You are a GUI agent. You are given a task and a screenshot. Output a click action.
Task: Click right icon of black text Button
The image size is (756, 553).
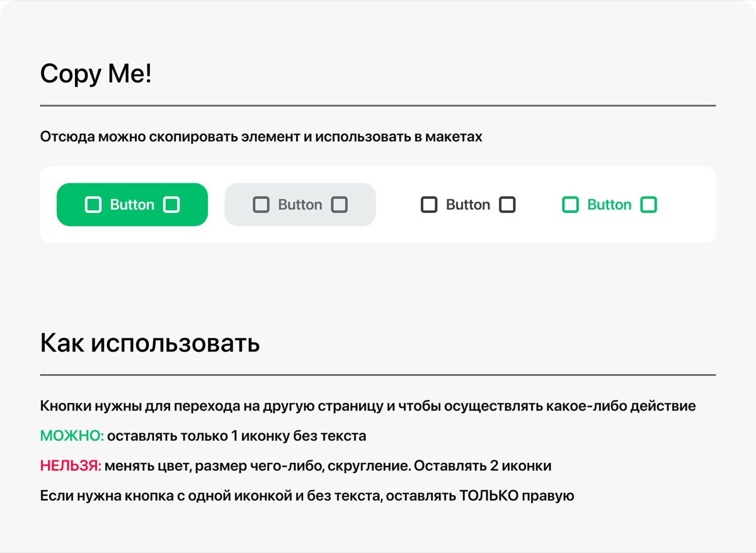coord(507,205)
